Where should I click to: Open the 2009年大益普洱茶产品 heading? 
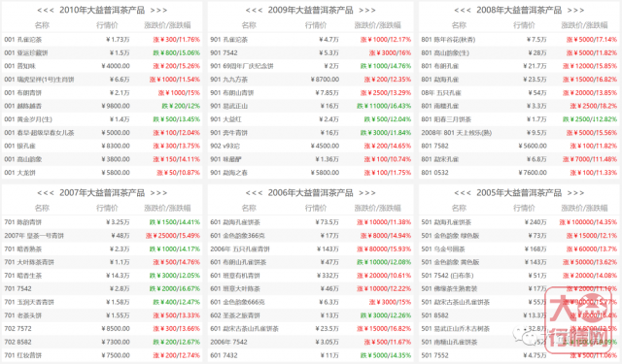(310, 10)
